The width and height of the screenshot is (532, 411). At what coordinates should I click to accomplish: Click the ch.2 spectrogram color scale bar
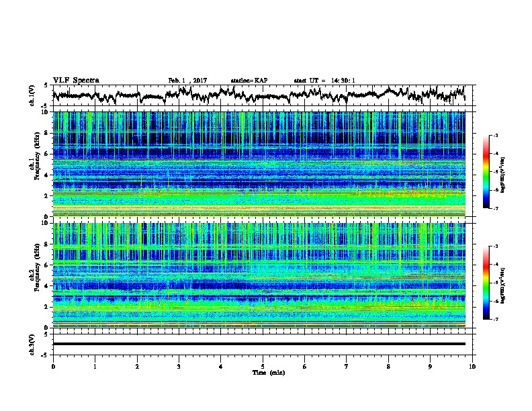[486, 283]
